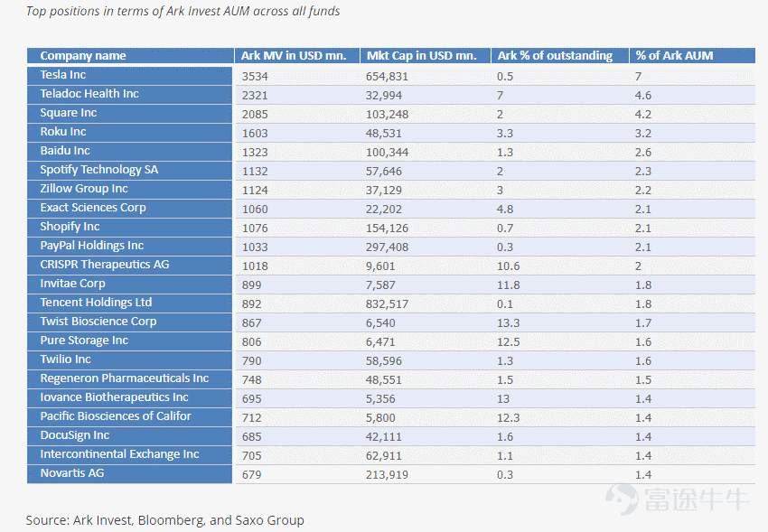Click Roku's Ark MV value 1603
Viewport: 768px width, 532px height.
255,134
